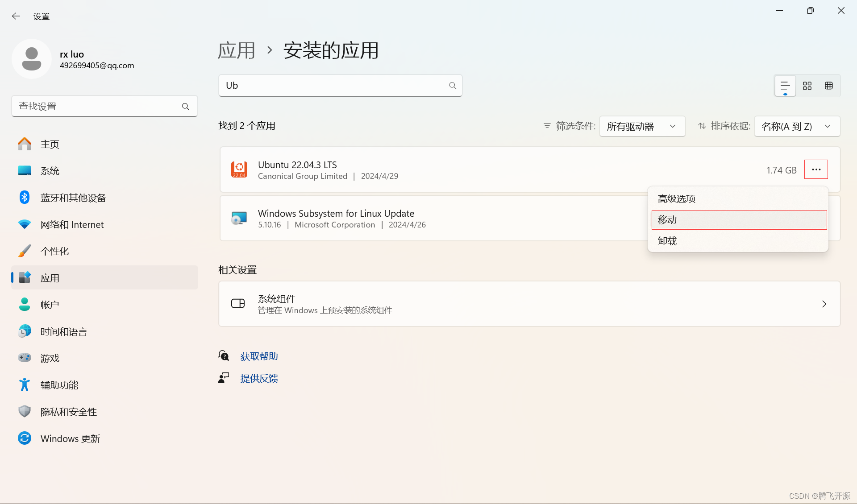857x504 pixels.
Task: Click the Get help (获取帮助) link
Action: 259,356
